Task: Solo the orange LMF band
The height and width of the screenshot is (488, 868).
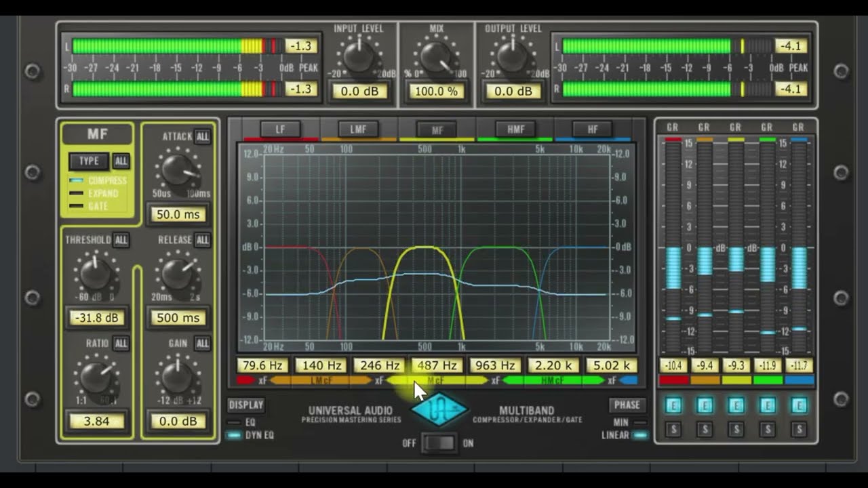Action: pos(705,429)
